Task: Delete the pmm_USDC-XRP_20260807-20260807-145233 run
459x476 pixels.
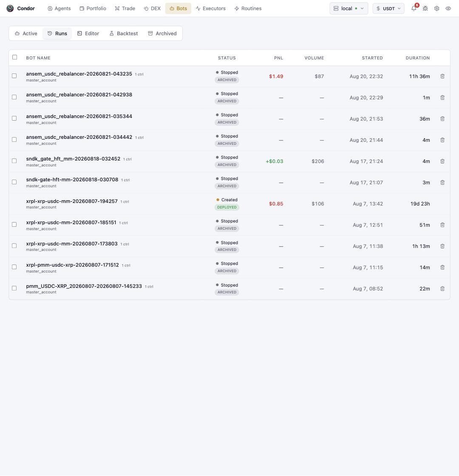Action: [442, 289]
